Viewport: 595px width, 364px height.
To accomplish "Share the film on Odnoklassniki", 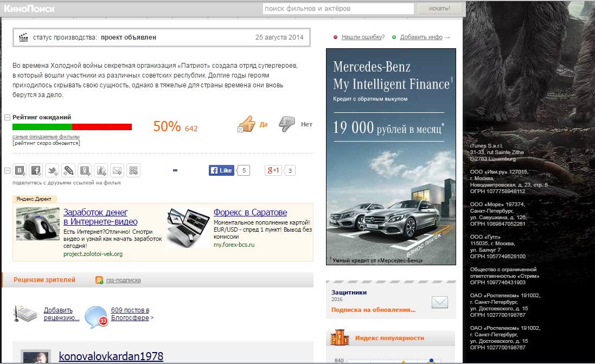I will 85,170.
